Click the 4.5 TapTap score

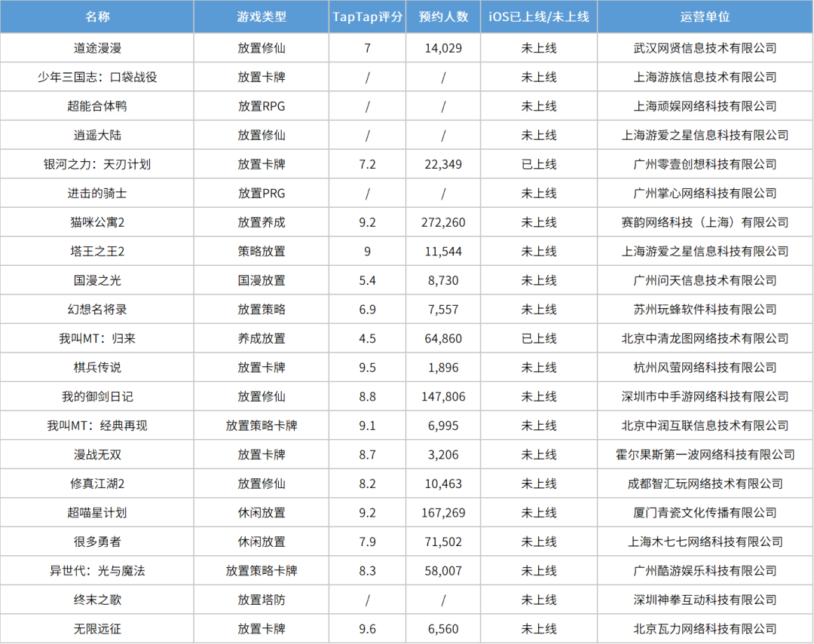367,338
